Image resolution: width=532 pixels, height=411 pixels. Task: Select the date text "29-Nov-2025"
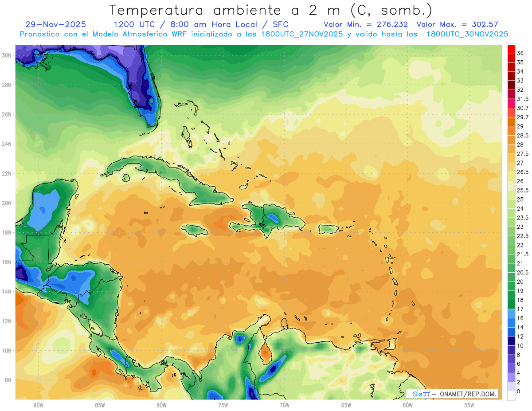(x=56, y=24)
